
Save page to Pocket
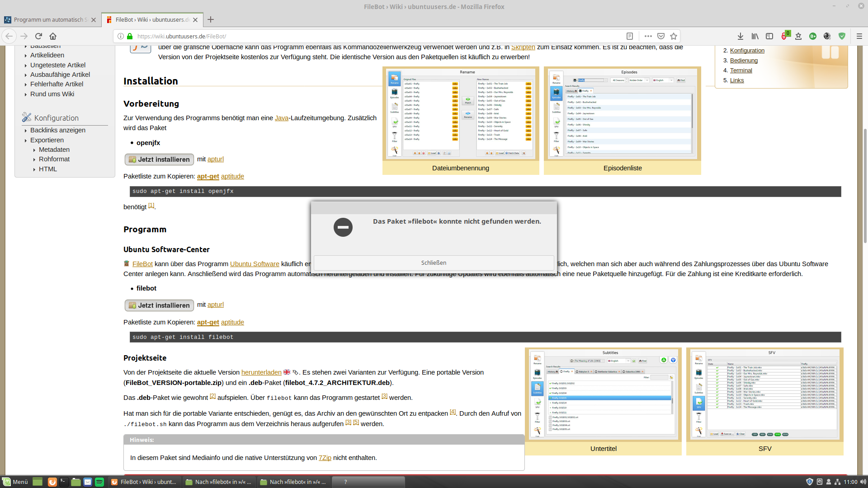click(x=661, y=36)
